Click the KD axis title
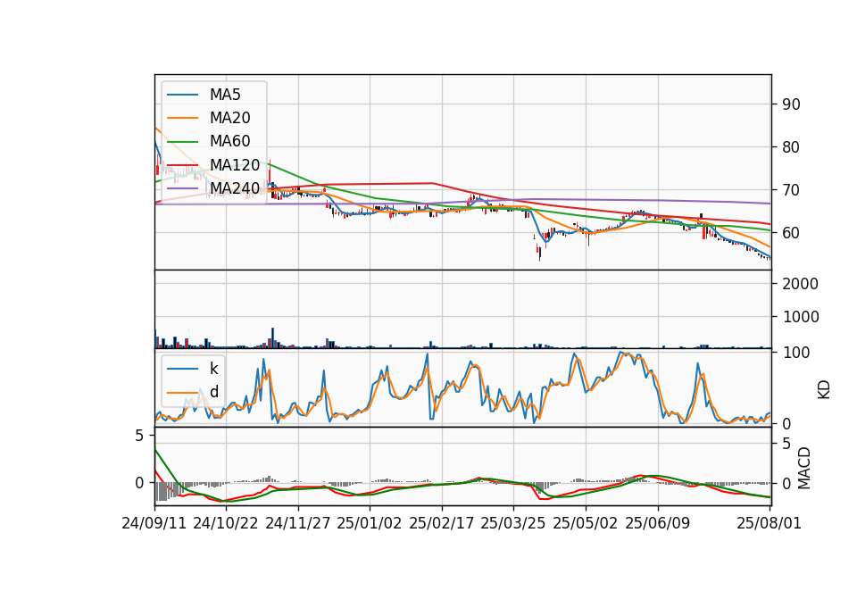The image size is (857, 616). (824, 390)
